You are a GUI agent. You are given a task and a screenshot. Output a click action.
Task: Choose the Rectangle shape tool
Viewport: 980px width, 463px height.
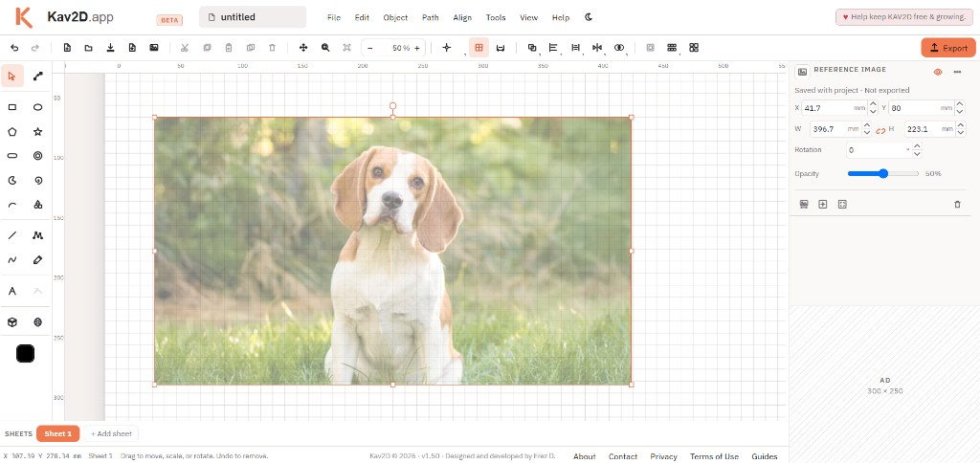click(11, 107)
